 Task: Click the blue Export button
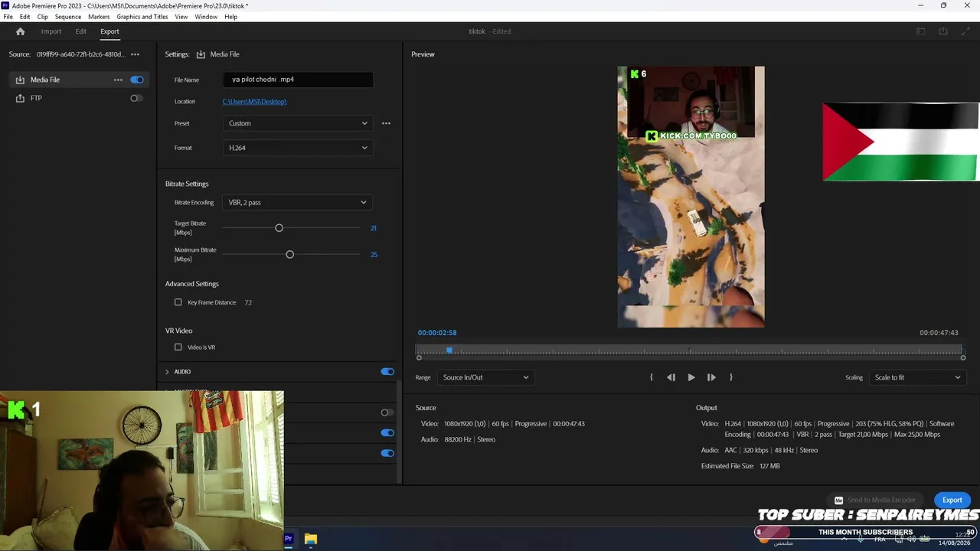(x=952, y=500)
